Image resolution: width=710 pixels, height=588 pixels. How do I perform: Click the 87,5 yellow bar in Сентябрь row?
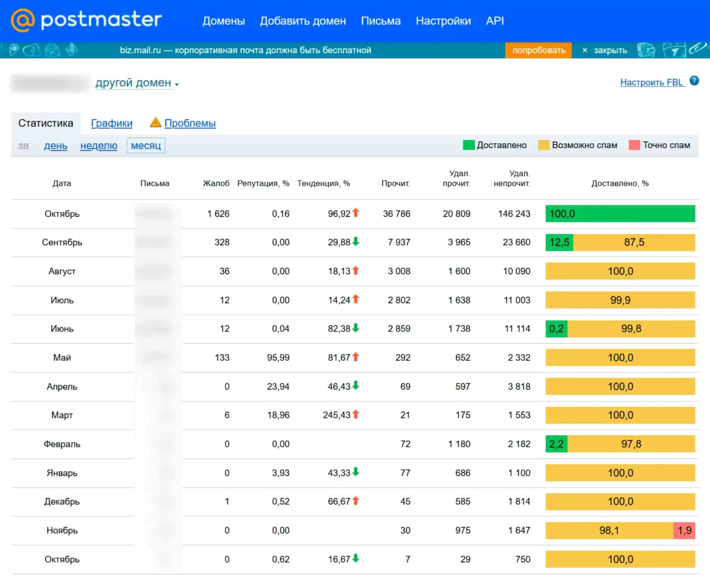[634, 242]
